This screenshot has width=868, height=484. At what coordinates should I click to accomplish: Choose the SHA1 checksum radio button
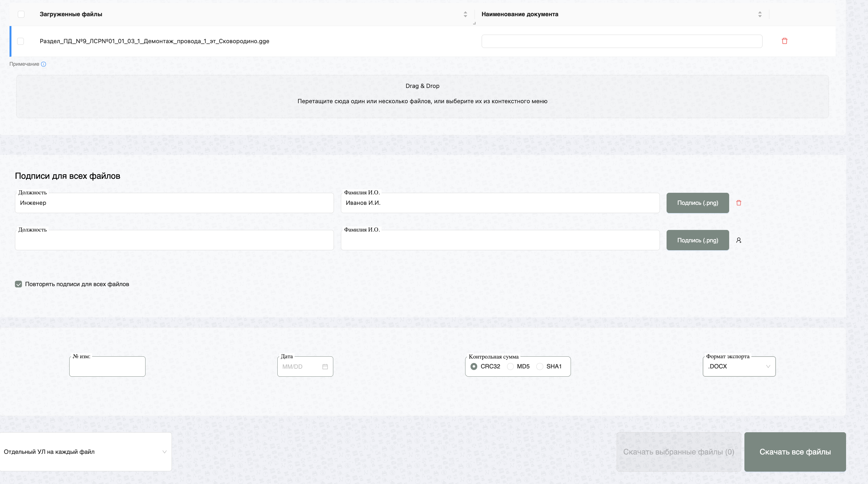tap(539, 366)
